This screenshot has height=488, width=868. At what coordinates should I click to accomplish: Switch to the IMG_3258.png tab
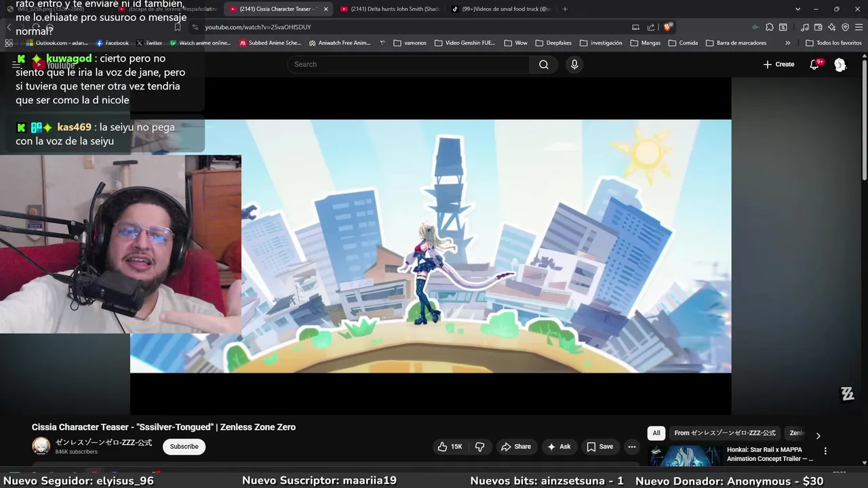pyautogui.click(x=56, y=9)
